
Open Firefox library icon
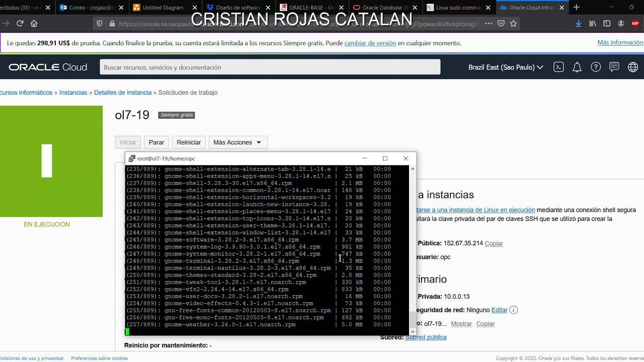click(593, 24)
